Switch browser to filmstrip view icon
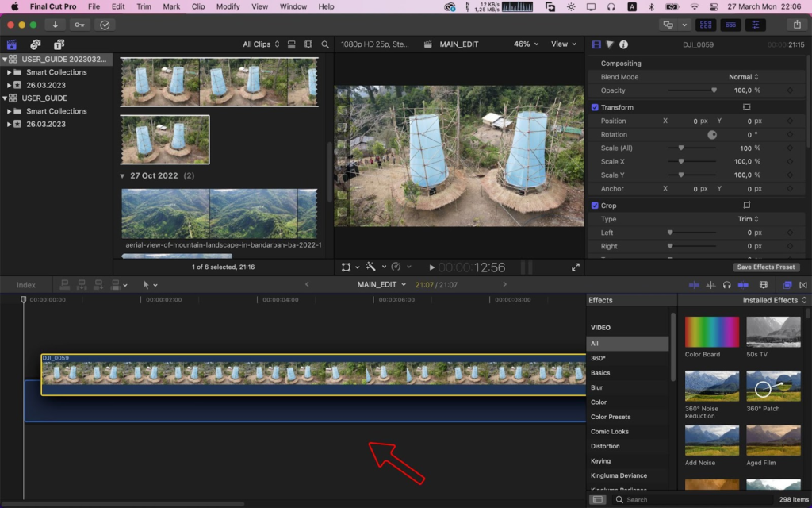This screenshot has width=812, height=508. (x=308, y=44)
